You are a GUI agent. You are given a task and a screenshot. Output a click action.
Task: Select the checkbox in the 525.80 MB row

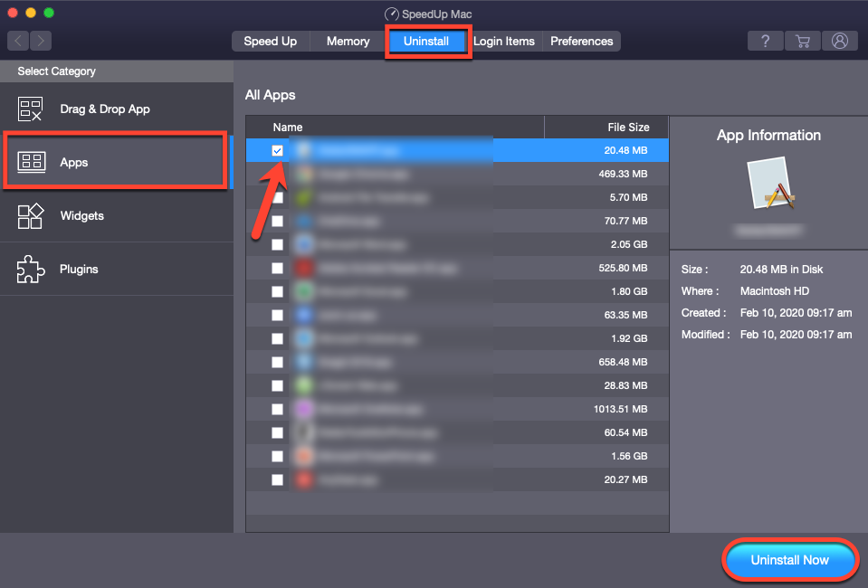click(x=277, y=269)
